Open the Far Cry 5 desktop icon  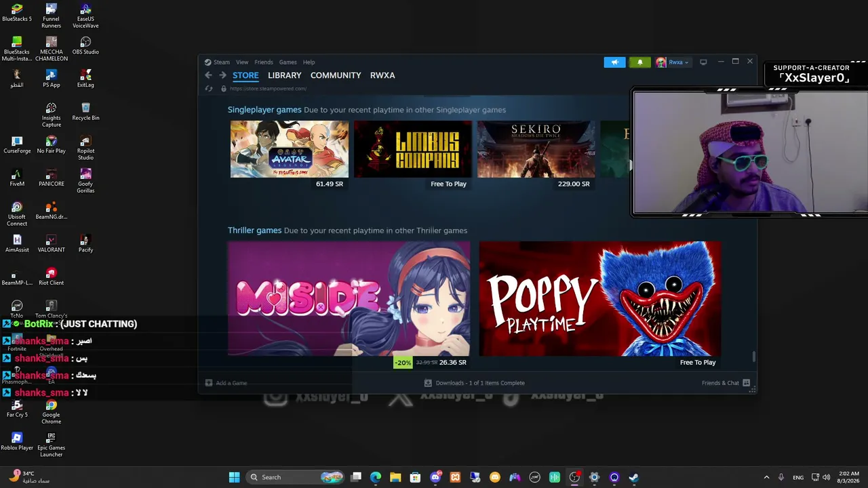17,409
